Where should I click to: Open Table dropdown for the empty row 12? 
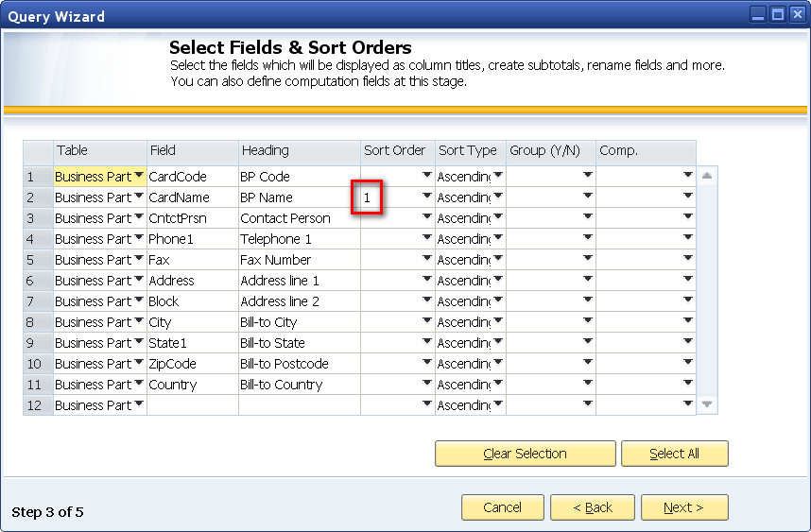pos(139,404)
